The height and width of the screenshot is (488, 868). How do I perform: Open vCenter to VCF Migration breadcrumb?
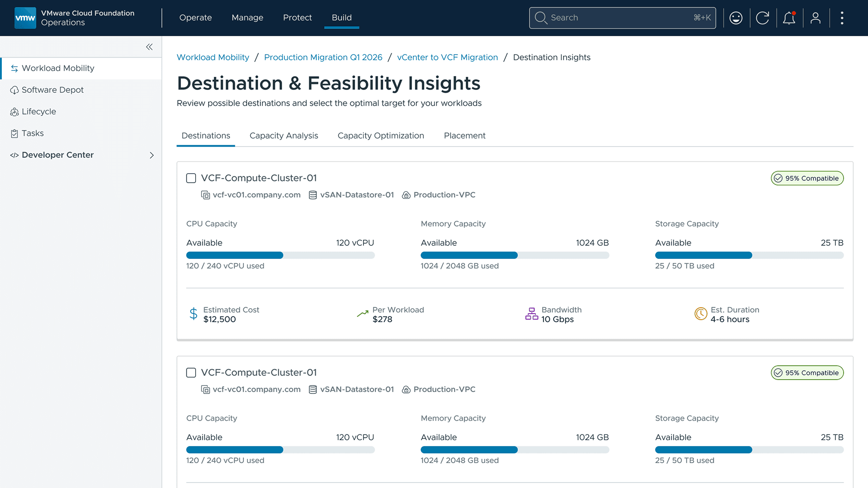pyautogui.click(x=447, y=57)
